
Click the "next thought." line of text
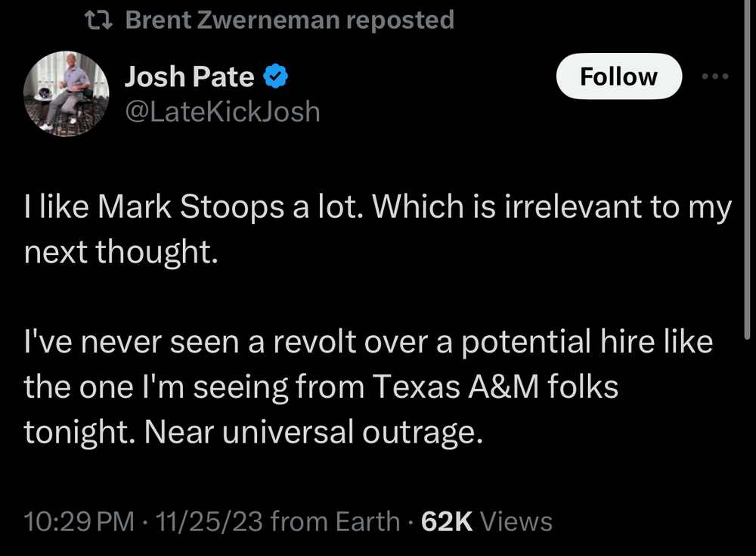121,252
